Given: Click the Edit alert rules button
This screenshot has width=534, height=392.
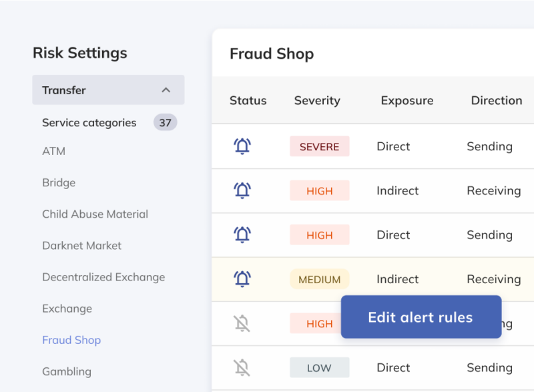Looking at the screenshot, I should [x=421, y=317].
